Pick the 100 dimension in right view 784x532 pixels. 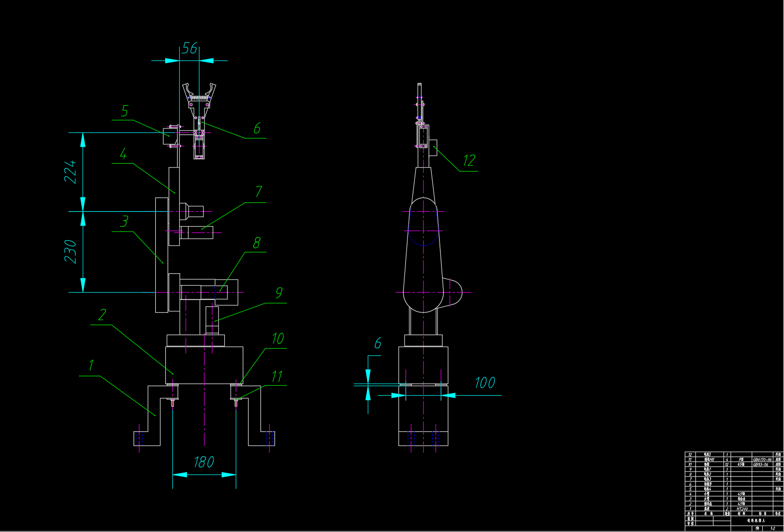pyautogui.click(x=485, y=383)
